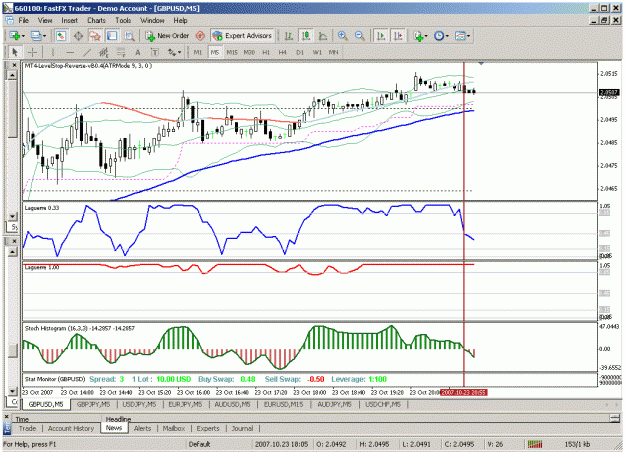The height and width of the screenshot is (452, 625).
Task: Open the Insert menu
Action: tap(69, 20)
